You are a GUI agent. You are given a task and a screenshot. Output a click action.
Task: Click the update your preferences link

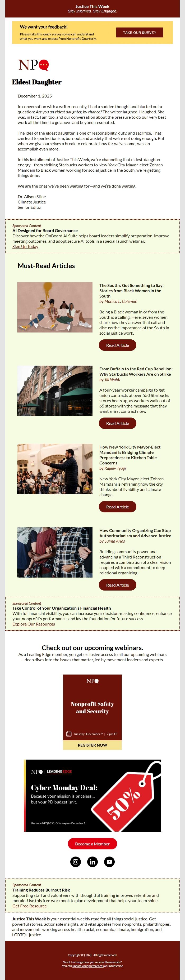point(88,965)
